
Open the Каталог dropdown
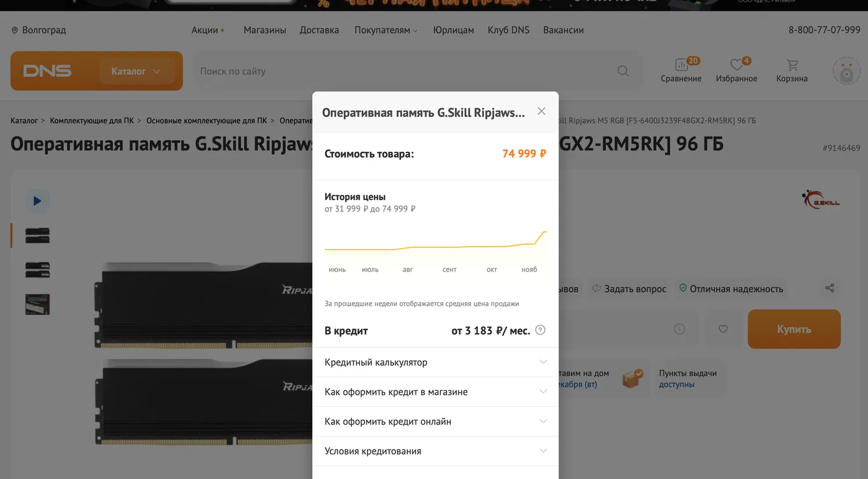pos(137,71)
